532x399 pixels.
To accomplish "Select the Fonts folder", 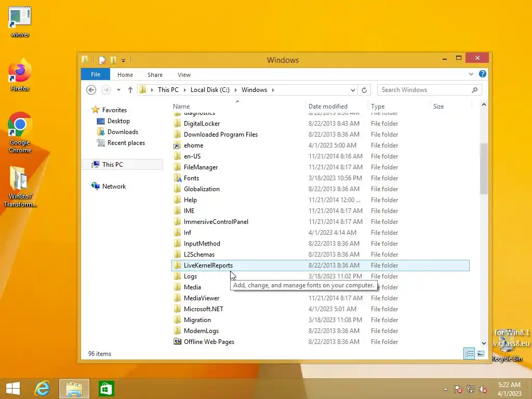I will tap(321, 178).
